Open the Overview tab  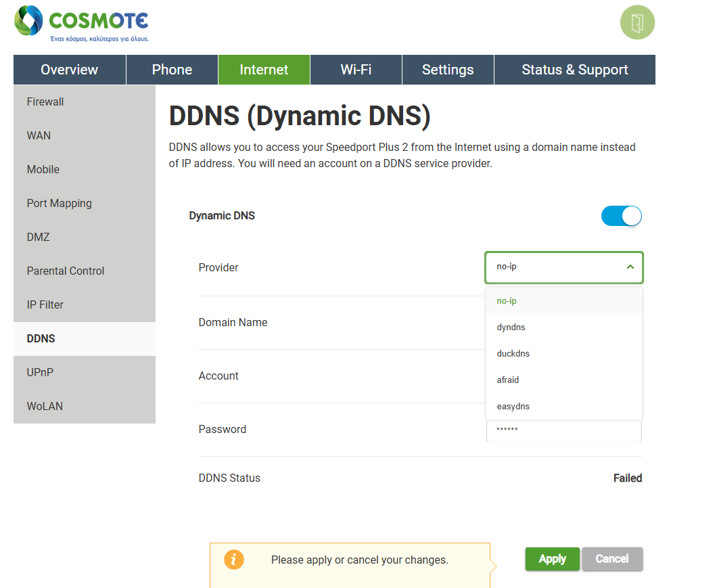70,70
